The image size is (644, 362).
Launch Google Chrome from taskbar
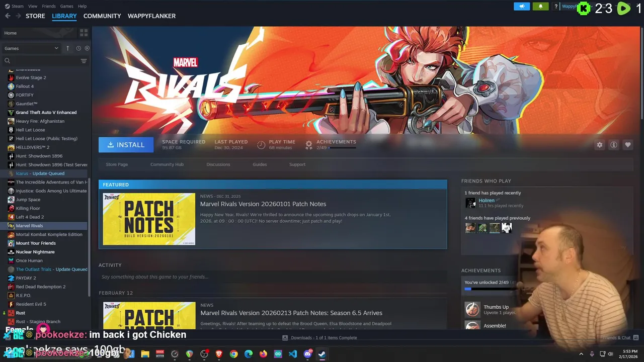pyautogui.click(x=233, y=354)
